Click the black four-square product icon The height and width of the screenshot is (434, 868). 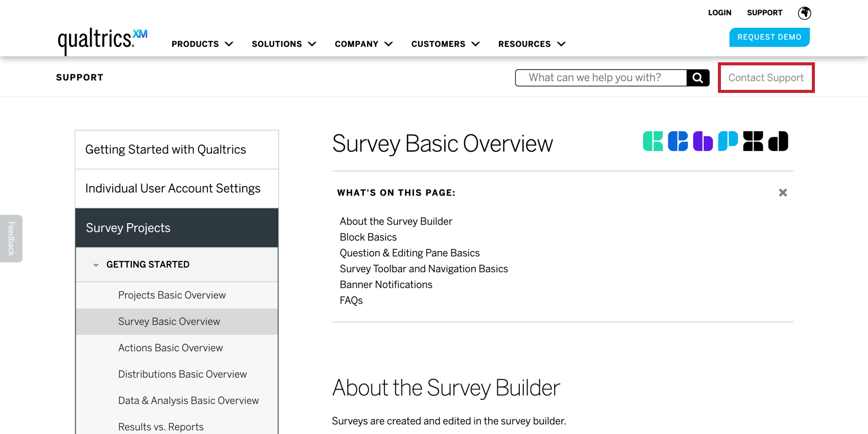pyautogui.click(x=753, y=141)
